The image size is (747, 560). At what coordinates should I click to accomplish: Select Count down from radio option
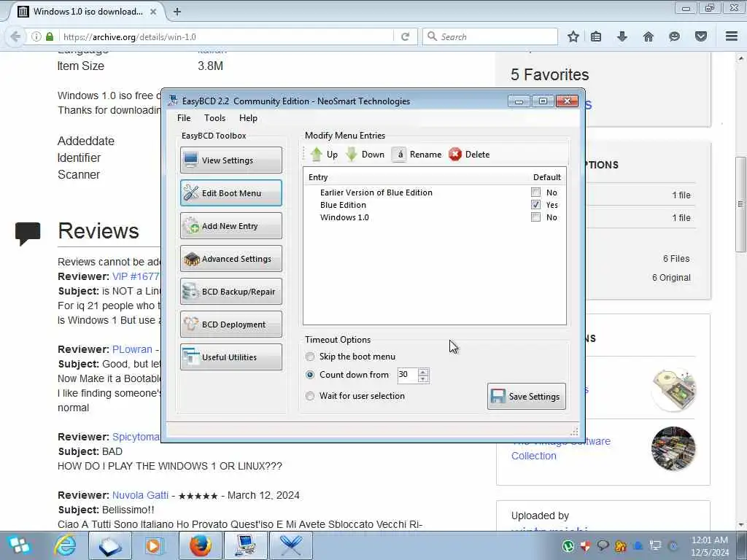click(310, 375)
